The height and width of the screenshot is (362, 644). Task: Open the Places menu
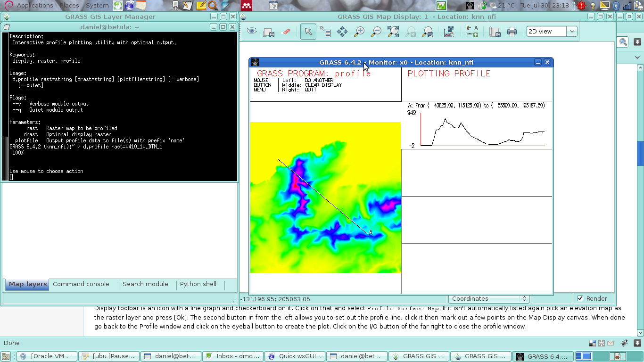[69, 6]
